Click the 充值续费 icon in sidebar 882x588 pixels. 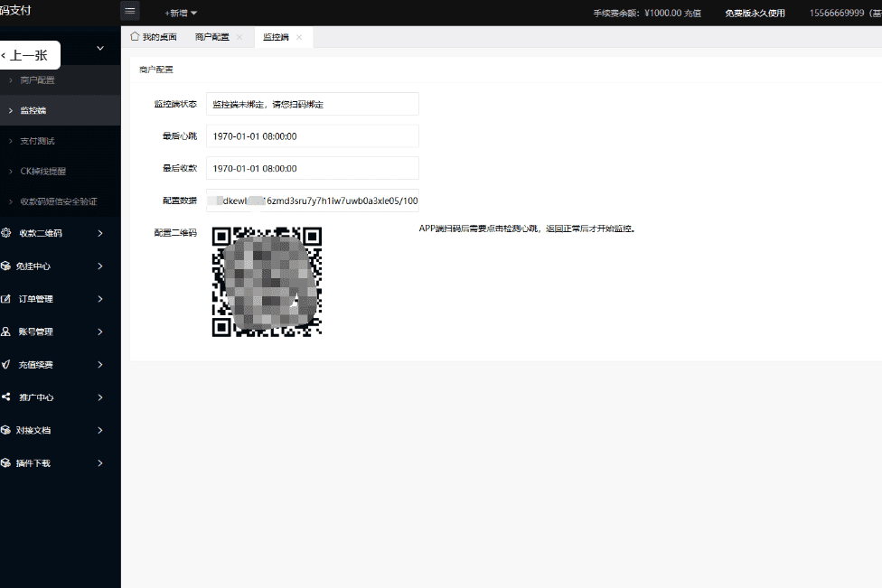coord(5,364)
